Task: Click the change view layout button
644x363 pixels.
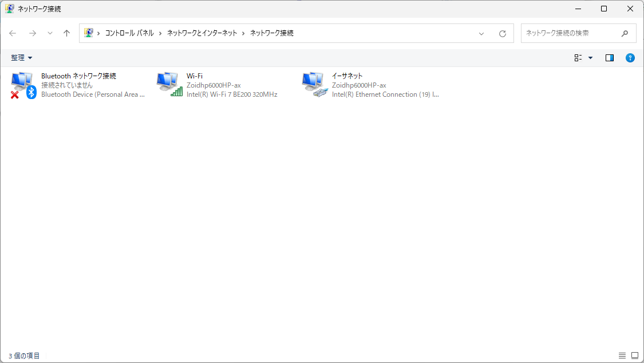Action: [578, 58]
